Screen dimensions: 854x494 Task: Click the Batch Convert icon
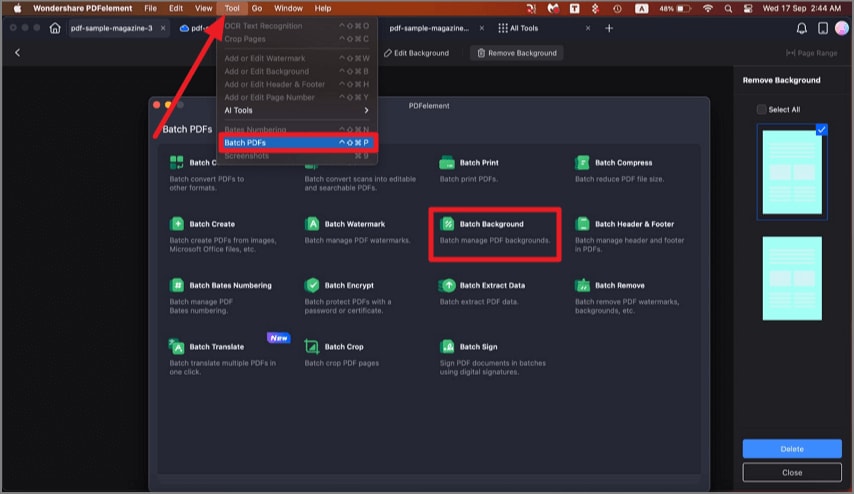[x=176, y=162]
